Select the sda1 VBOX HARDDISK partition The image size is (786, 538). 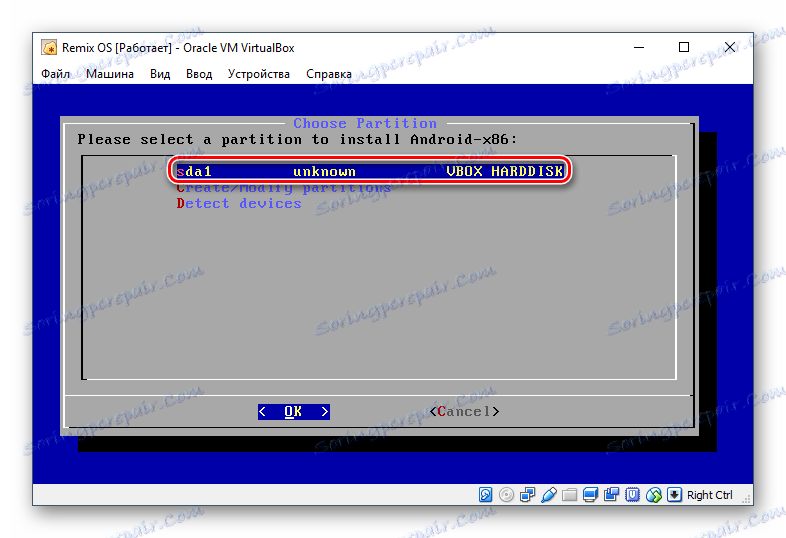[x=370, y=171]
